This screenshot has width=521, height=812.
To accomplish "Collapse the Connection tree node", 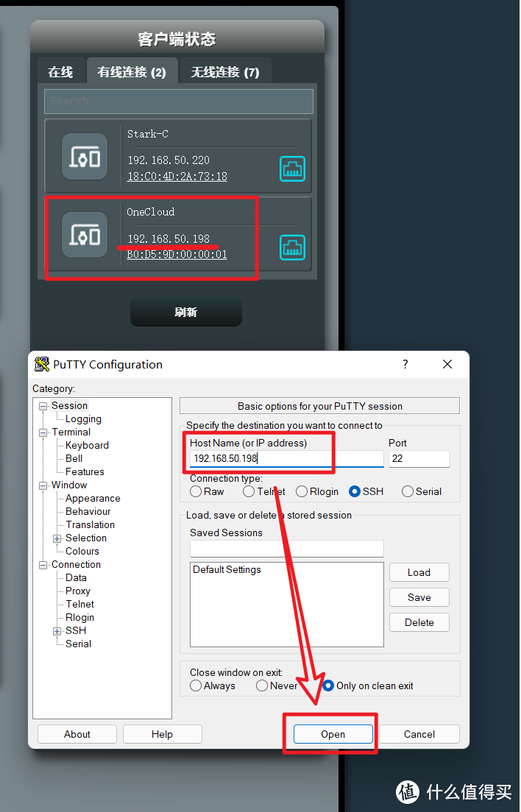I will (43, 565).
